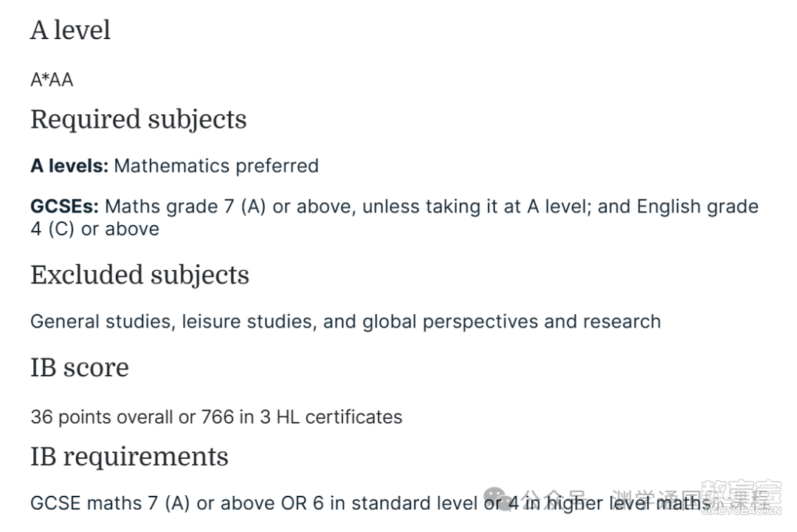Click global perspectives and research text
797x532 pixels.
(x=511, y=322)
